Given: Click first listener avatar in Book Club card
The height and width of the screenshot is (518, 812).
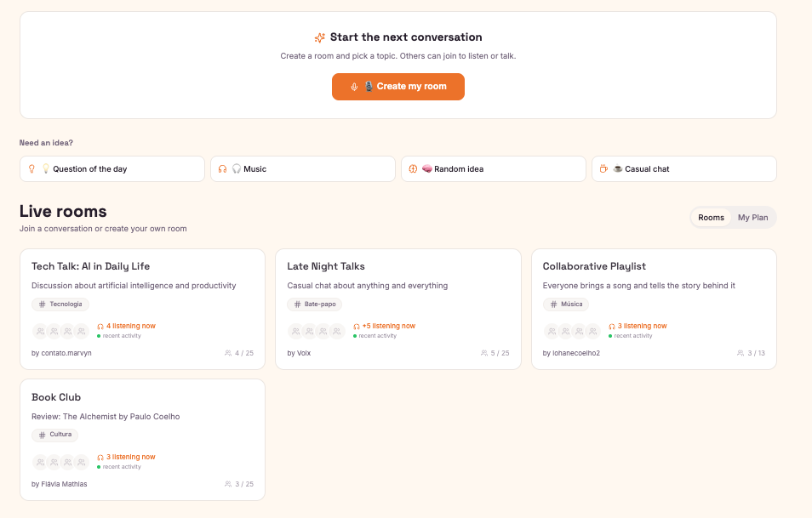Looking at the screenshot, I should click(40, 462).
